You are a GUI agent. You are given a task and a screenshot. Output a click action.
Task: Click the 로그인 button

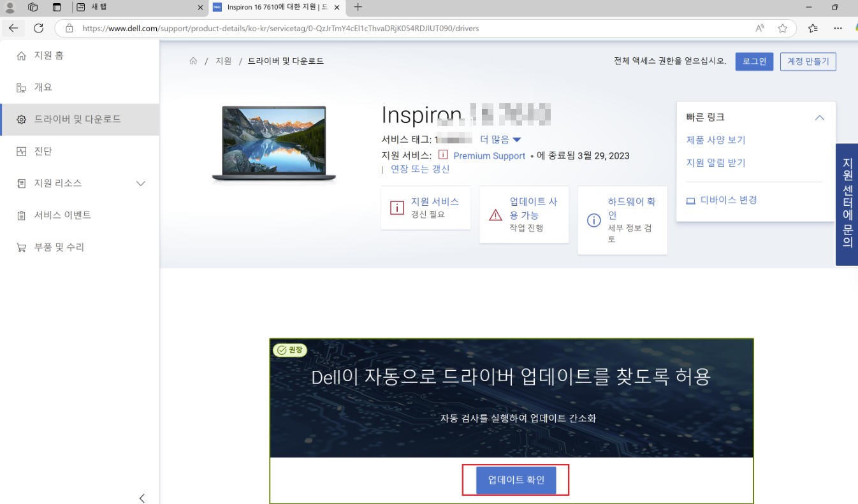point(754,61)
